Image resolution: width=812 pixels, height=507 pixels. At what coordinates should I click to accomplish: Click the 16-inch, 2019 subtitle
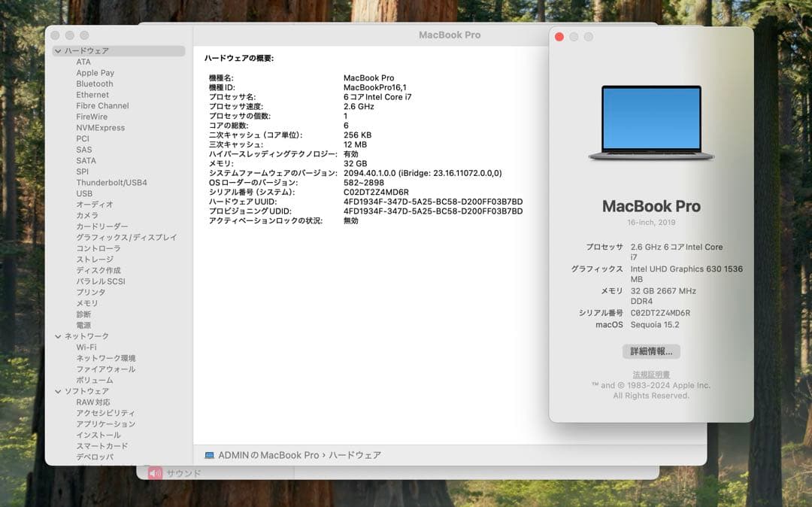click(x=651, y=222)
